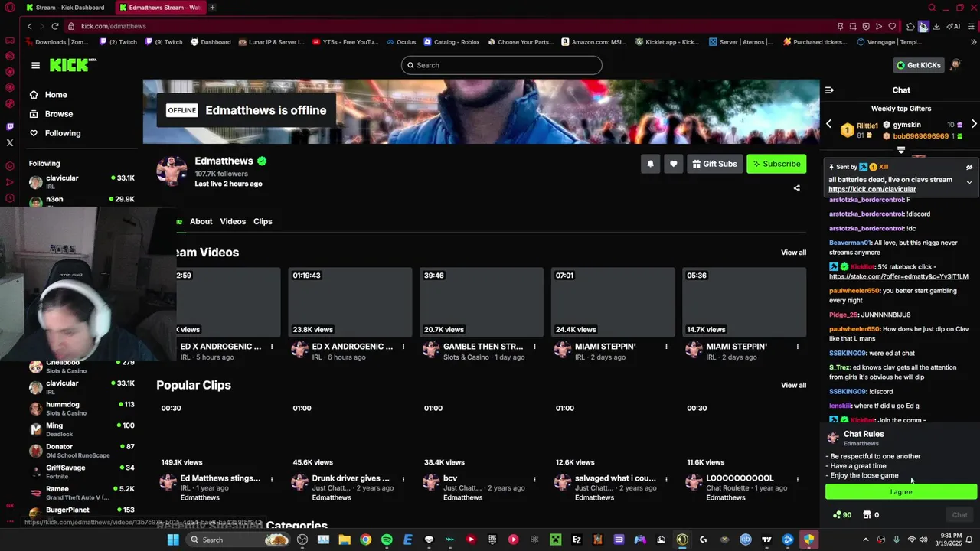
Task: Open the user avatar menu beside Get KICKs
Action: 955,65
